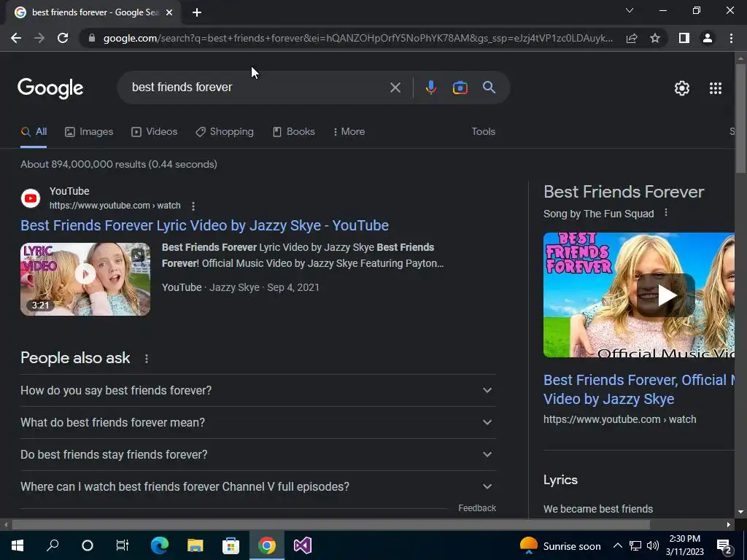Switch to the Books tab
Viewport: 747px width, 560px height.
tap(293, 132)
